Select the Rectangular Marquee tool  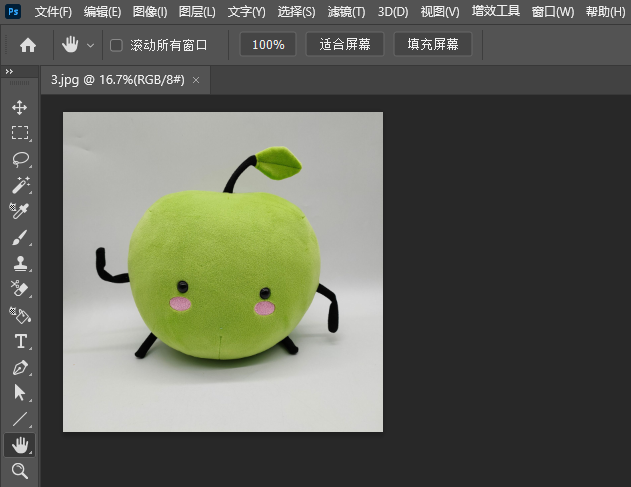20,132
